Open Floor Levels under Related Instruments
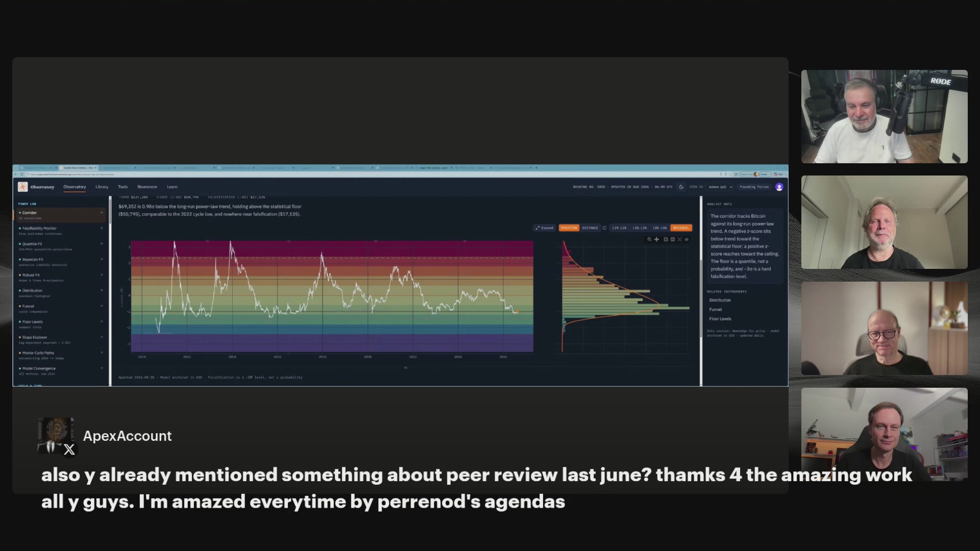 720,318
